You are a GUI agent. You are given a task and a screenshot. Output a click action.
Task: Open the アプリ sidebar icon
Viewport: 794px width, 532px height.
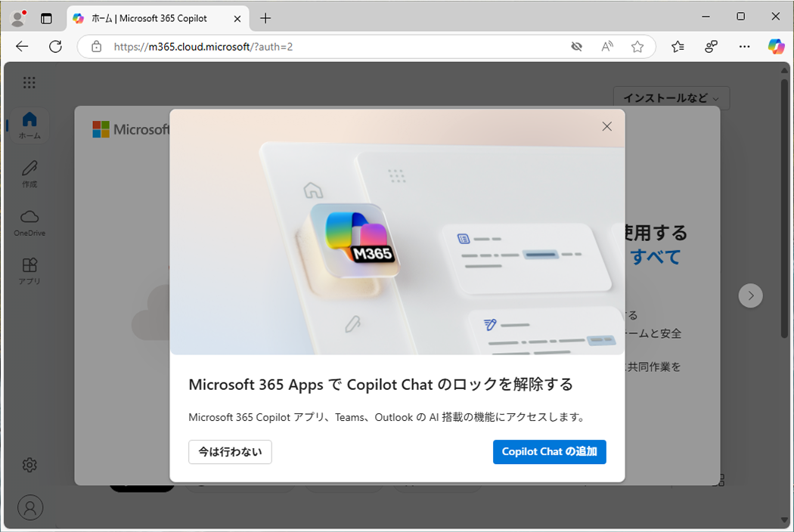tap(29, 271)
